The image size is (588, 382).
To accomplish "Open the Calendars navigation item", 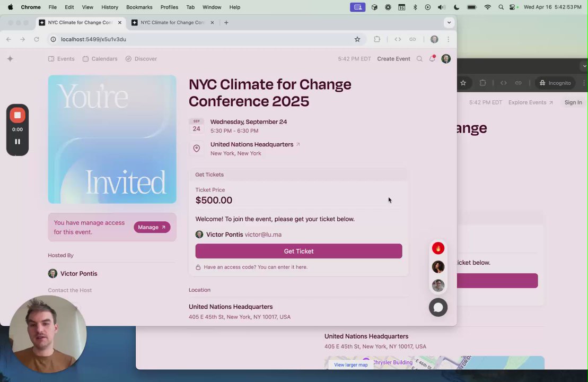I will (x=100, y=58).
